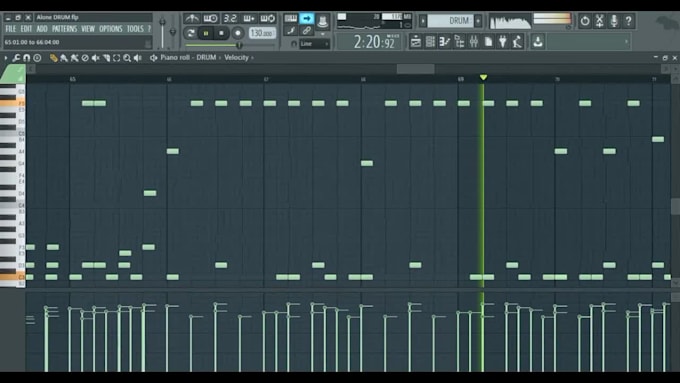Toggle blend recorded notes
Viewport: 680px width, 383px height.
[x=291, y=30]
